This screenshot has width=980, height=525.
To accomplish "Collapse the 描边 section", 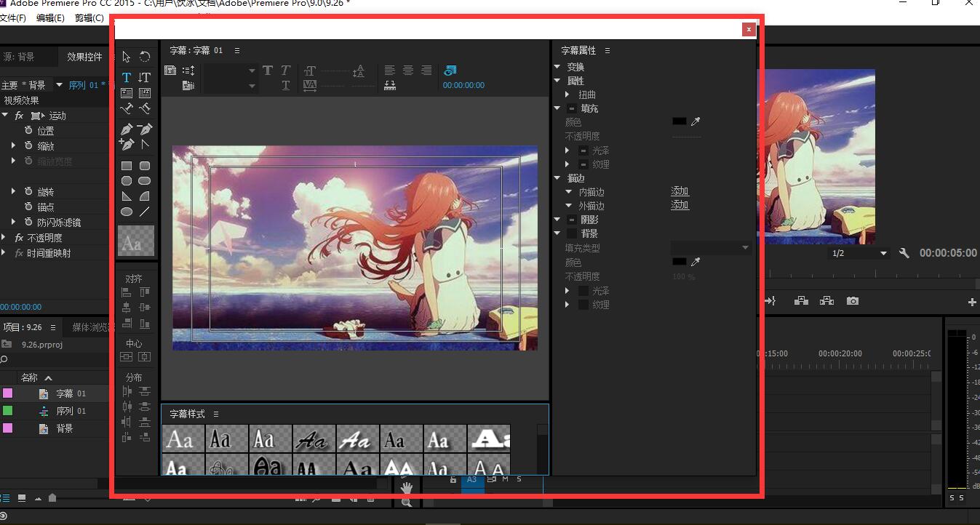I will [x=557, y=178].
